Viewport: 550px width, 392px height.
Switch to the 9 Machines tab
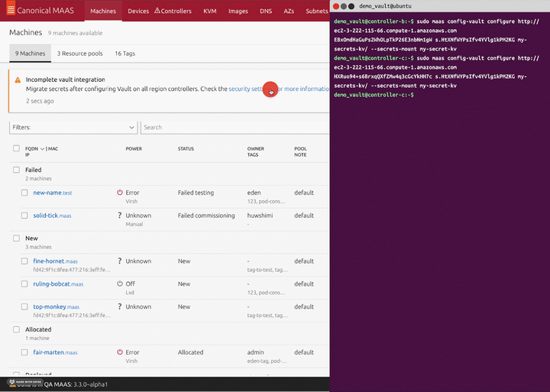(30, 53)
